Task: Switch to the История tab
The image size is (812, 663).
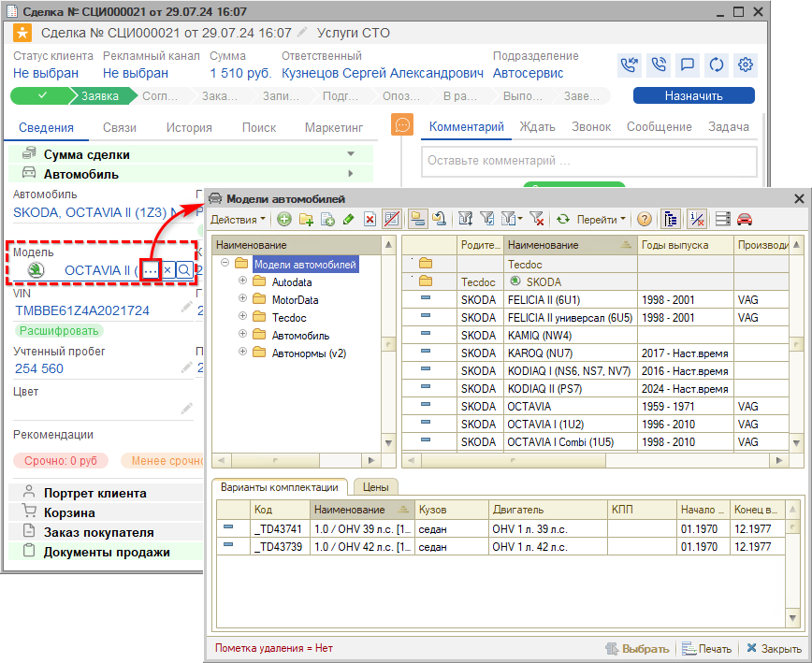Action: coord(189,127)
